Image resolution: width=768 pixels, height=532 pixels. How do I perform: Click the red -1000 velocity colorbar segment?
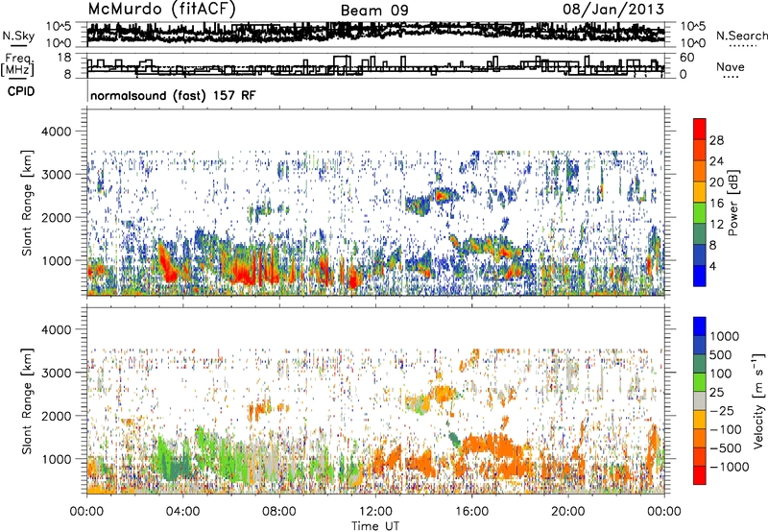[700, 475]
